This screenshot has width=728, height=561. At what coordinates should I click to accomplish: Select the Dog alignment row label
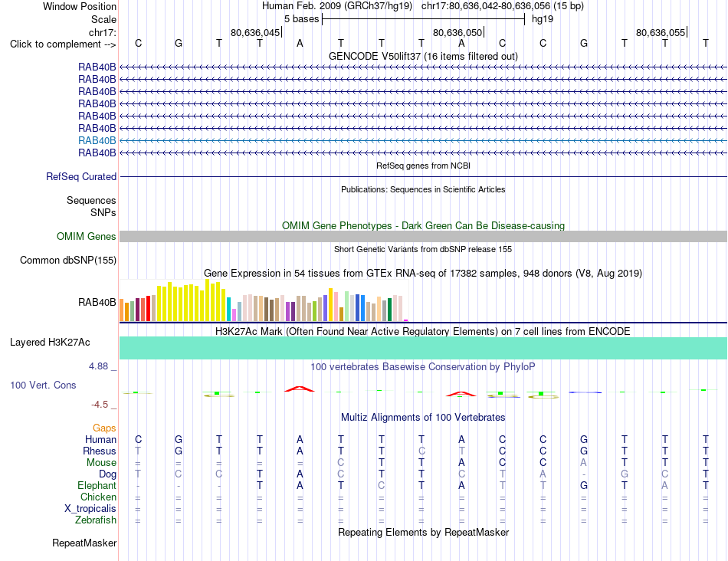[x=107, y=474]
